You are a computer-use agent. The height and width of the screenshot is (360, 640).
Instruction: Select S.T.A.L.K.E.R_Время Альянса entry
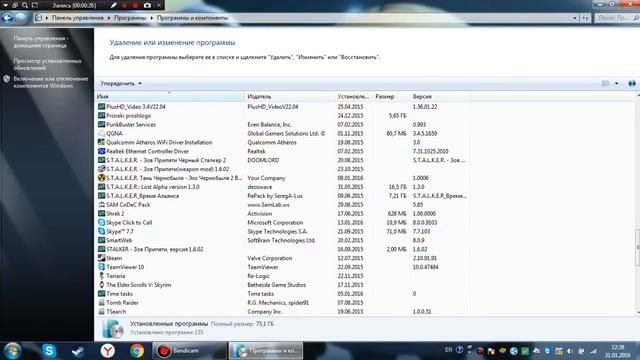point(282,196)
